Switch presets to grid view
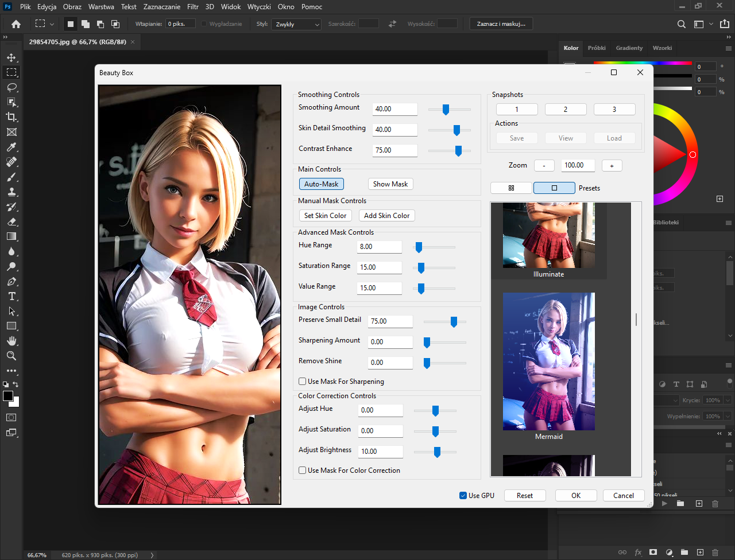This screenshot has height=560, width=735. (511, 188)
